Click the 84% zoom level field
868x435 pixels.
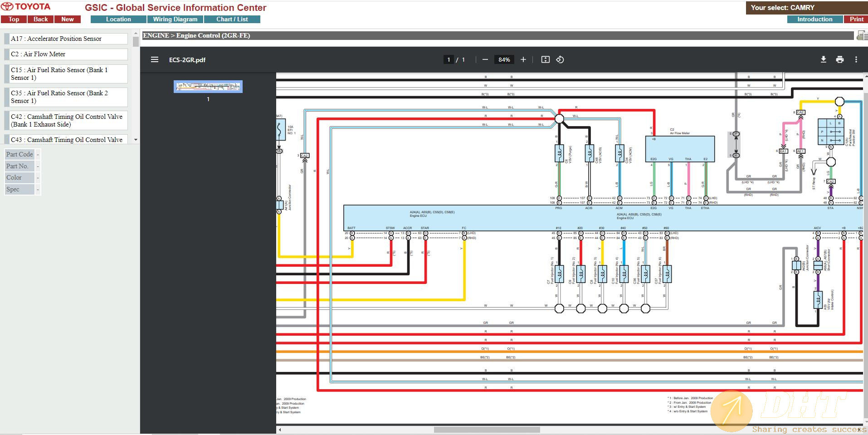504,59
